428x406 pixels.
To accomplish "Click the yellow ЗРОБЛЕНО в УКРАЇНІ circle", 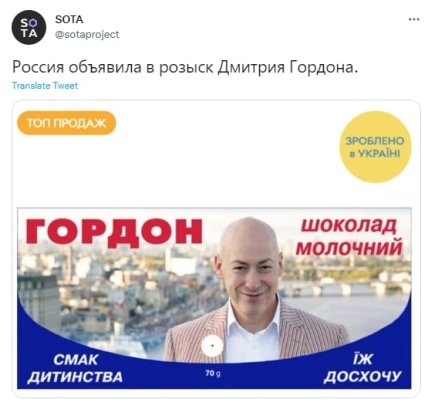I will coord(375,147).
